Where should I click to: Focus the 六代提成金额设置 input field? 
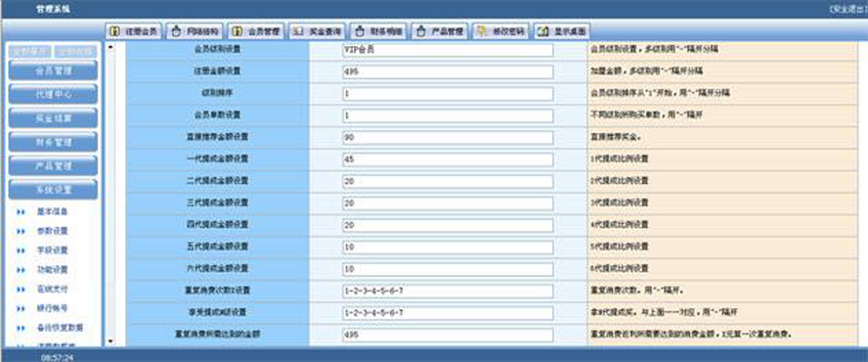[x=448, y=269]
